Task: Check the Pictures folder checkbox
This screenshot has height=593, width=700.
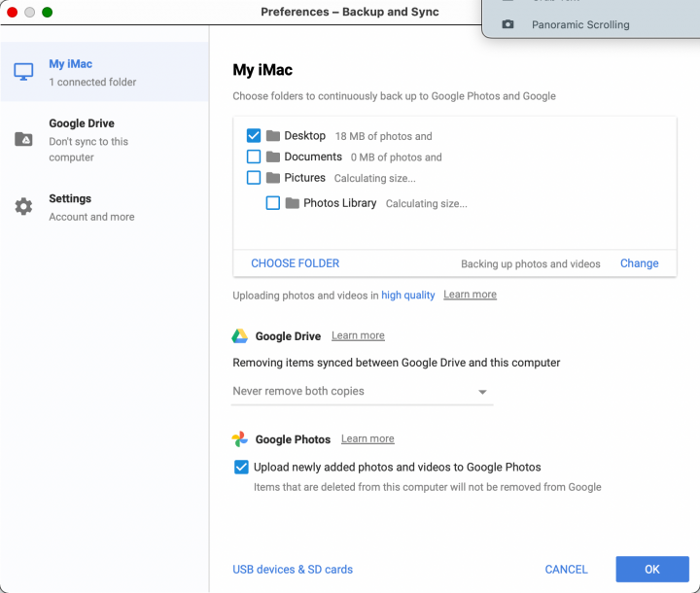Action: tap(254, 178)
